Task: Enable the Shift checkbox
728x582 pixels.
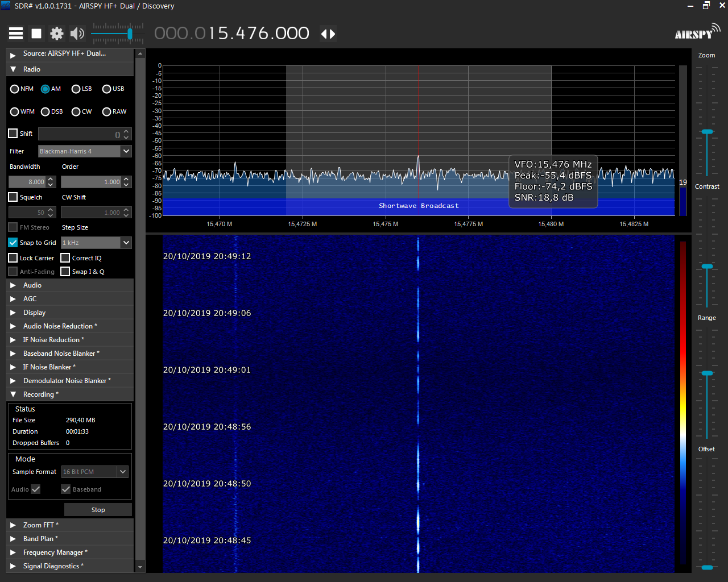Action: point(13,134)
